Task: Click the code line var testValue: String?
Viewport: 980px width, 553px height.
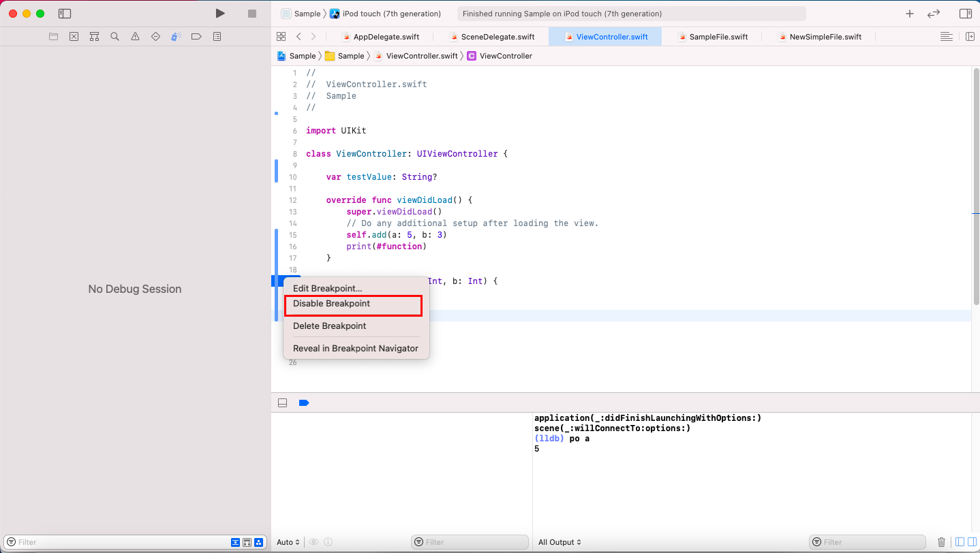Action: pyautogui.click(x=381, y=177)
